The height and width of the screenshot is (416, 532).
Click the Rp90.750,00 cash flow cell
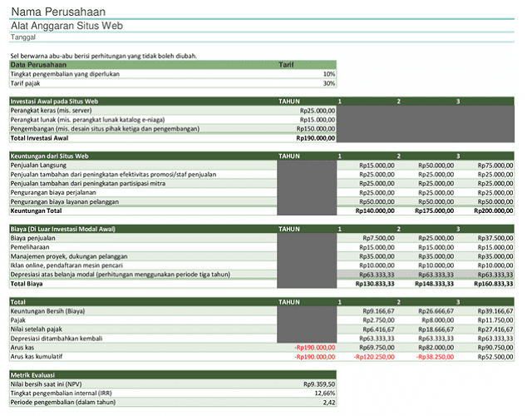click(495, 348)
